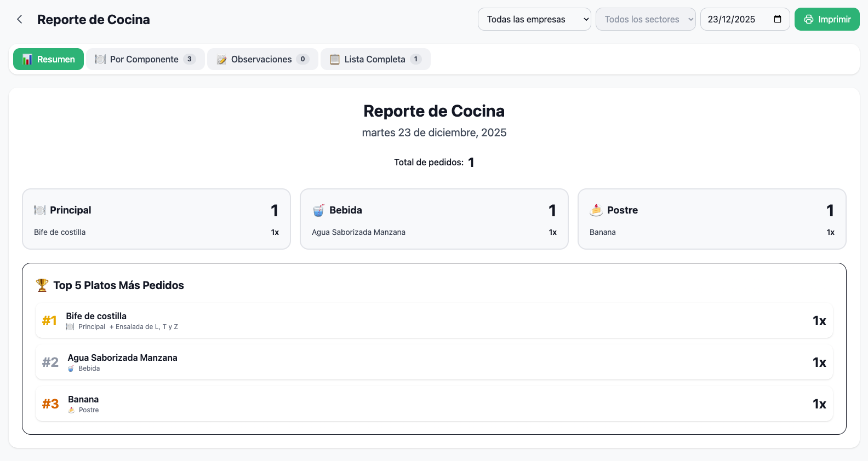
Task: Click the notepad icon on Observaciones tab
Action: pyautogui.click(x=221, y=59)
